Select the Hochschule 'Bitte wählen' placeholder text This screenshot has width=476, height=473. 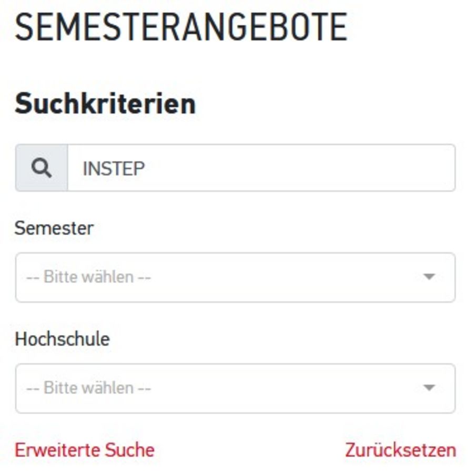(x=89, y=388)
